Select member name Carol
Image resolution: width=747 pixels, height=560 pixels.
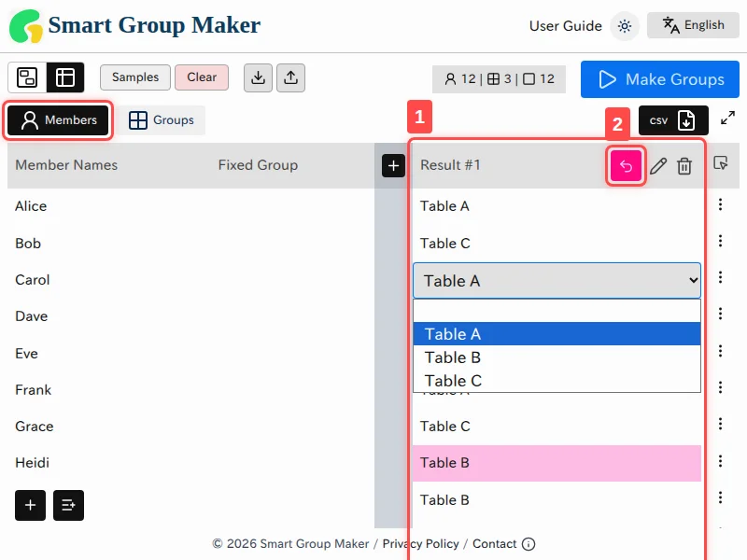[33, 279]
